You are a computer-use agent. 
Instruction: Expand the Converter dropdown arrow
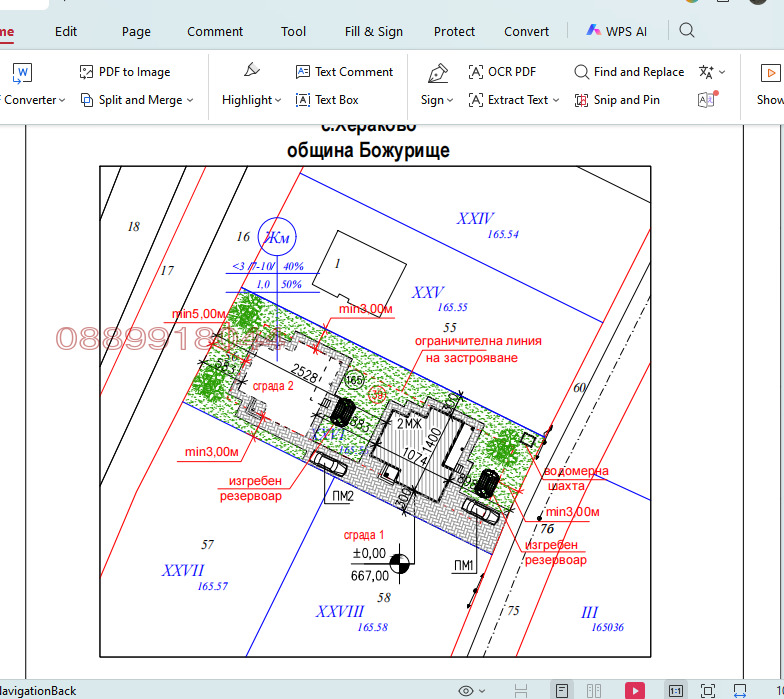62,100
